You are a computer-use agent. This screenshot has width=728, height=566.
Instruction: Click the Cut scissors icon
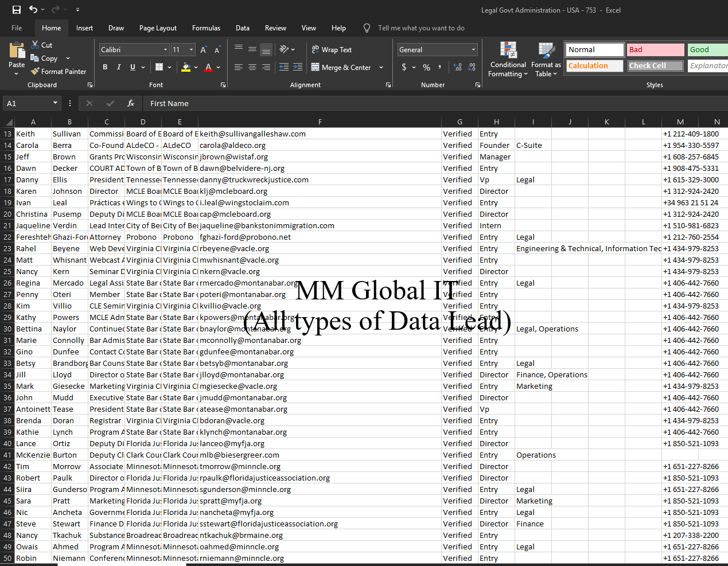[x=35, y=45]
